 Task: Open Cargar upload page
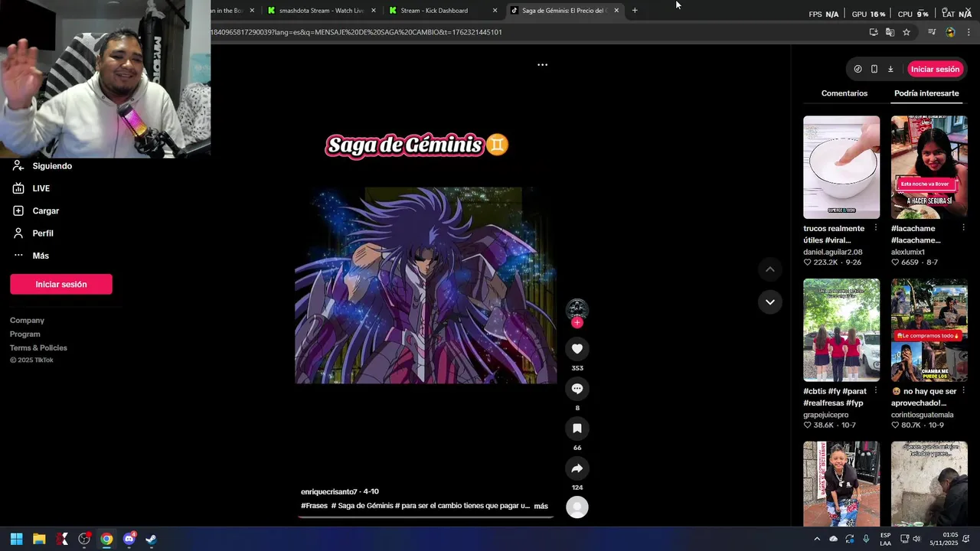coord(45,210)
